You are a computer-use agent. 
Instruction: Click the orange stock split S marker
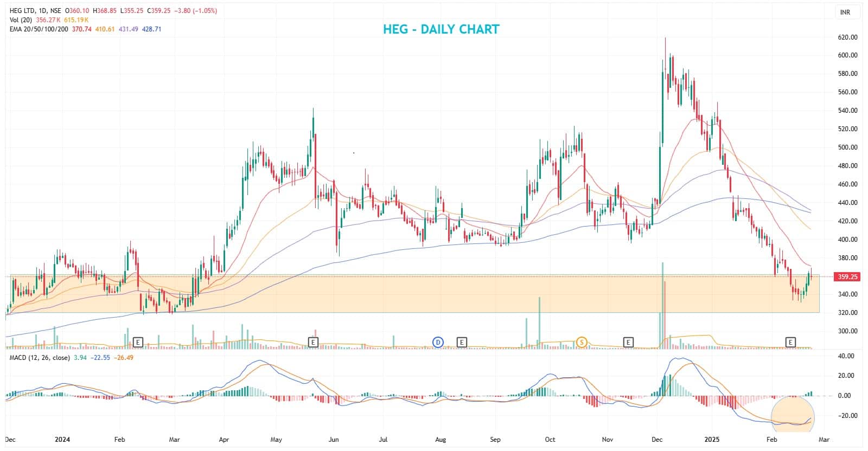[x=582, y=342]
